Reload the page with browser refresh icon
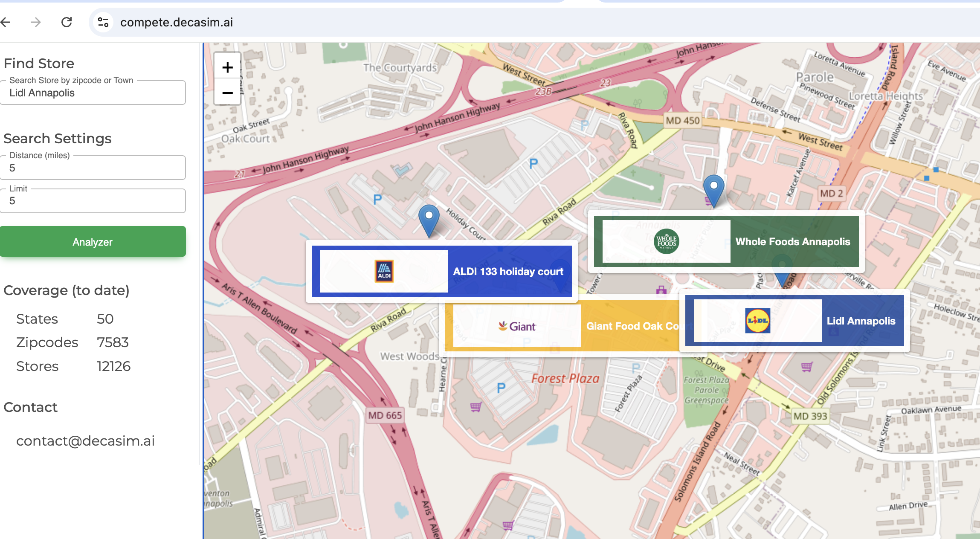This screenshot has width=980, height=539. (x=67, y=22)
